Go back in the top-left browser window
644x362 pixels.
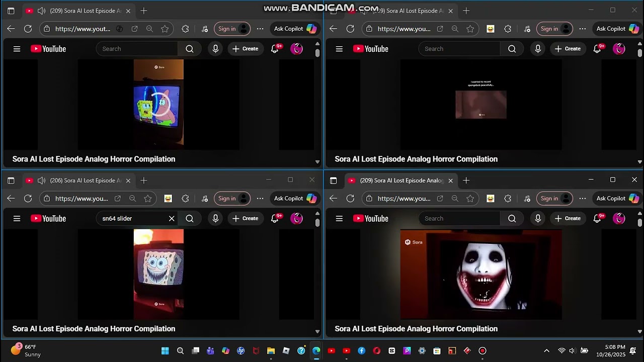tap(11, 29)
